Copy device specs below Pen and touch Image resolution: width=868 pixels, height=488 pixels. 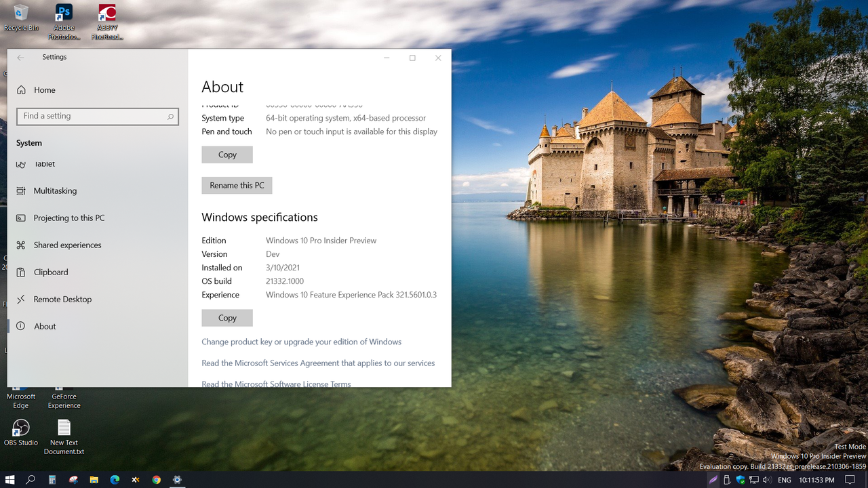point(227,155)
